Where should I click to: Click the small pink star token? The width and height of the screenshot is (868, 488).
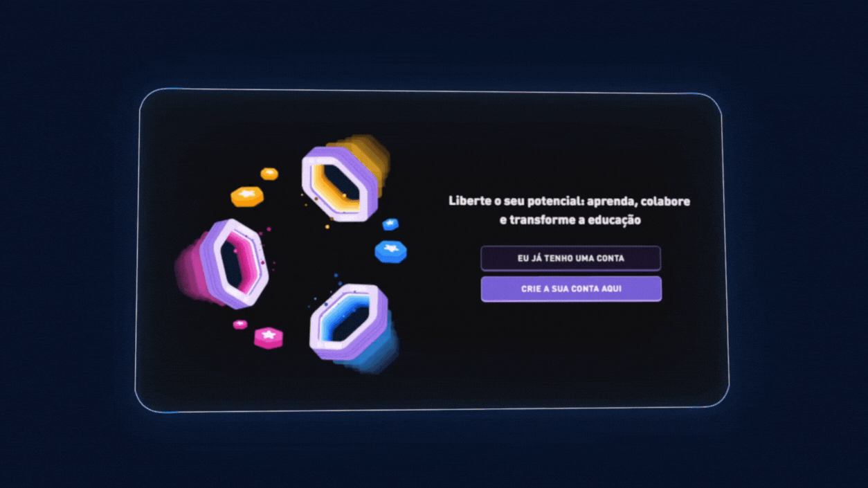coord(240,324)
